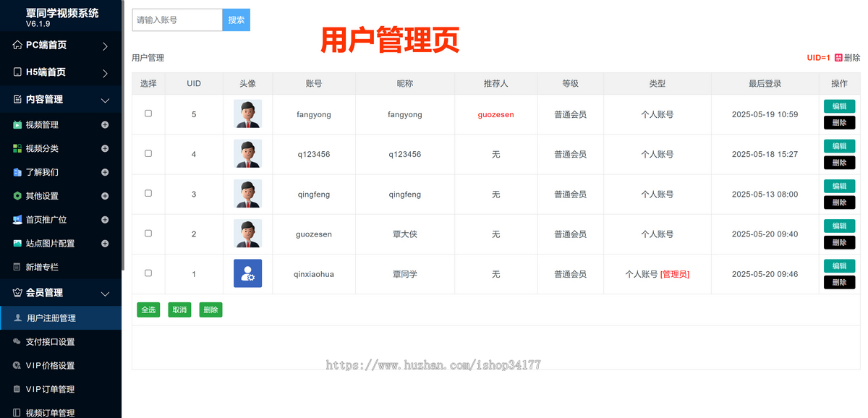
Task: Click the hexagon icon beside 其他设置
Action: pos(18,196)
